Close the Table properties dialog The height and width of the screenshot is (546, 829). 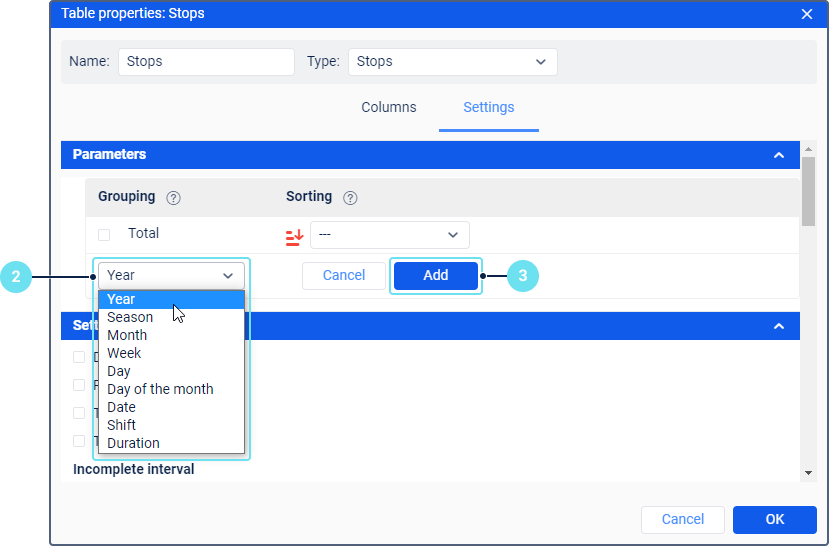coord(806,14)
